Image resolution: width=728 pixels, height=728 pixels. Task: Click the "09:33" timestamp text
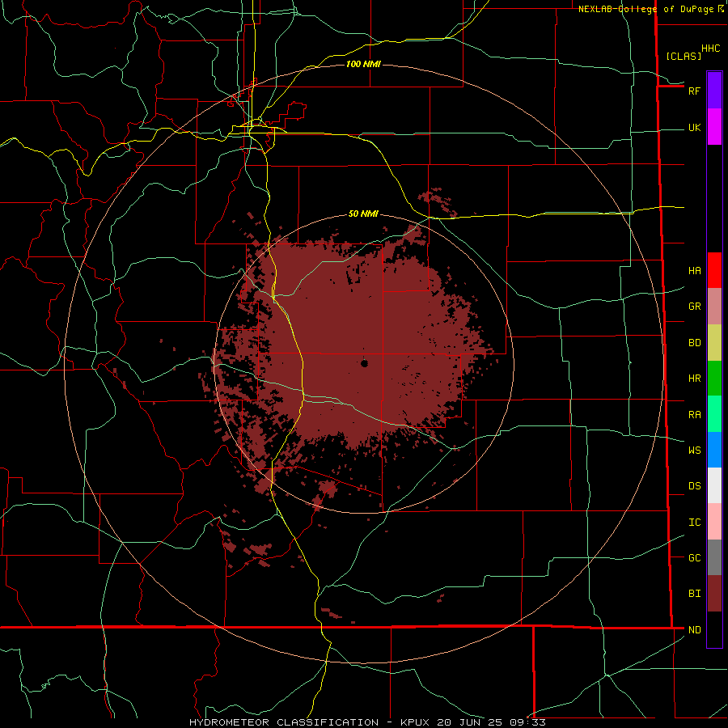pos(527,722)
